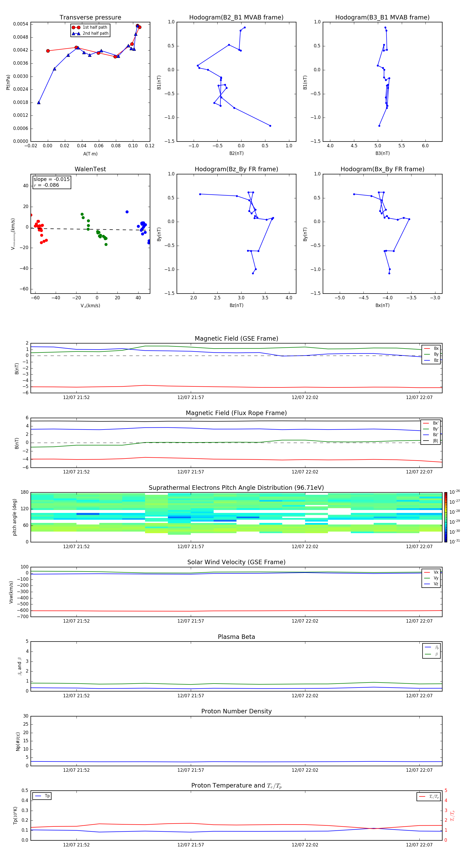
Task: Select '1st half path' legend entry
Action: (x=90, y=27)
